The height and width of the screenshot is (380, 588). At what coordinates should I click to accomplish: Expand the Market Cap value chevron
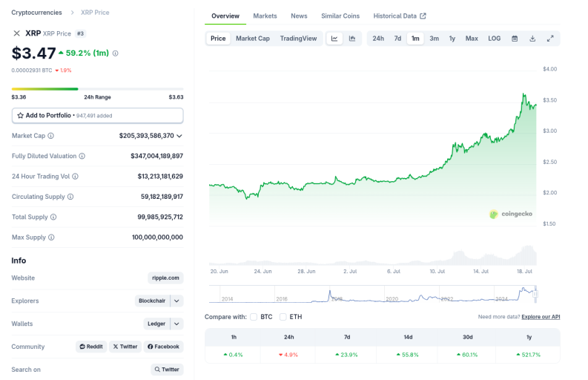click(179, 136)
